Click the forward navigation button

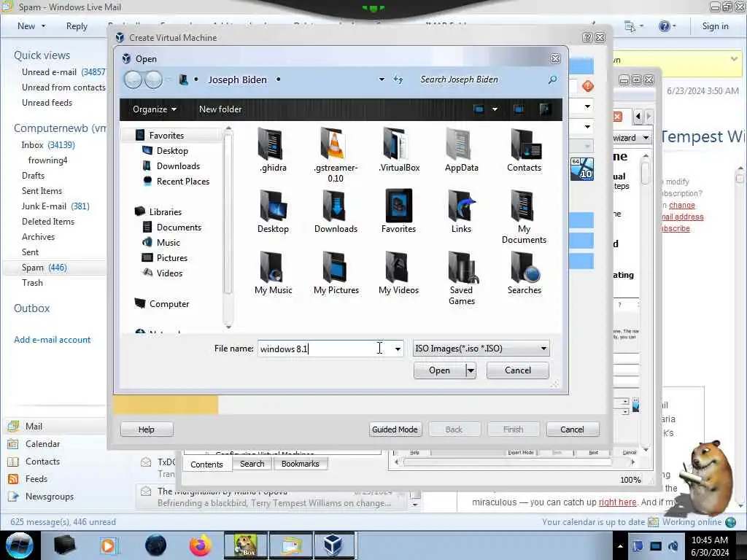point(153,79)
